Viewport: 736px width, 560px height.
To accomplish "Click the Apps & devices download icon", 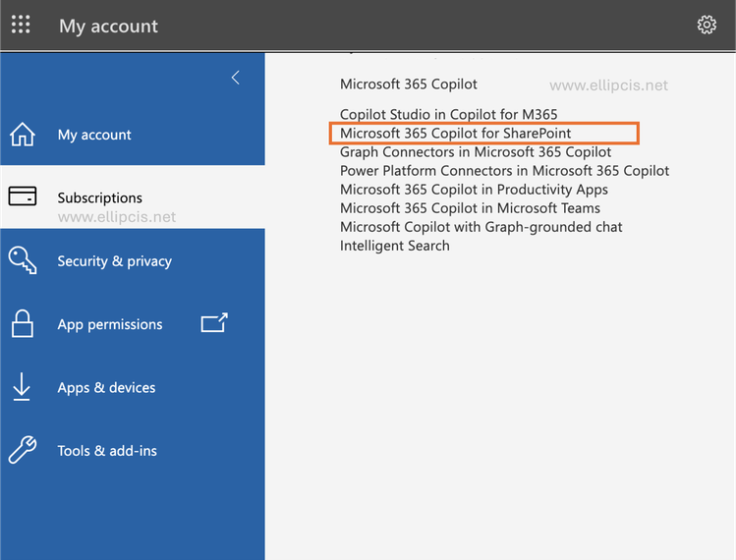I will [22, 387].
